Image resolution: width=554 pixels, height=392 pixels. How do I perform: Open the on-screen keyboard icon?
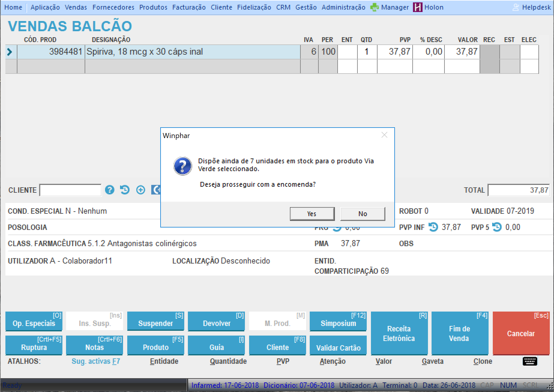(530, 361)
